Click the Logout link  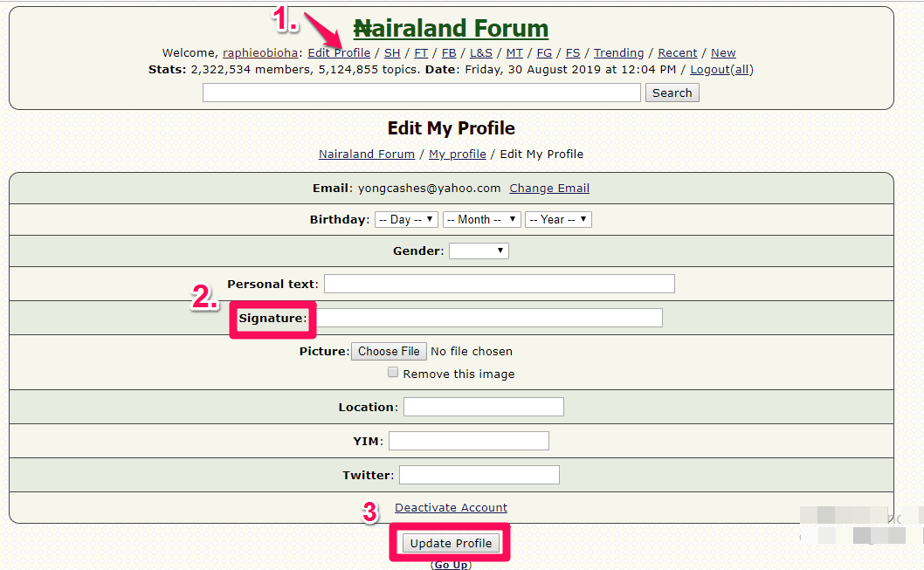[709, 70]
